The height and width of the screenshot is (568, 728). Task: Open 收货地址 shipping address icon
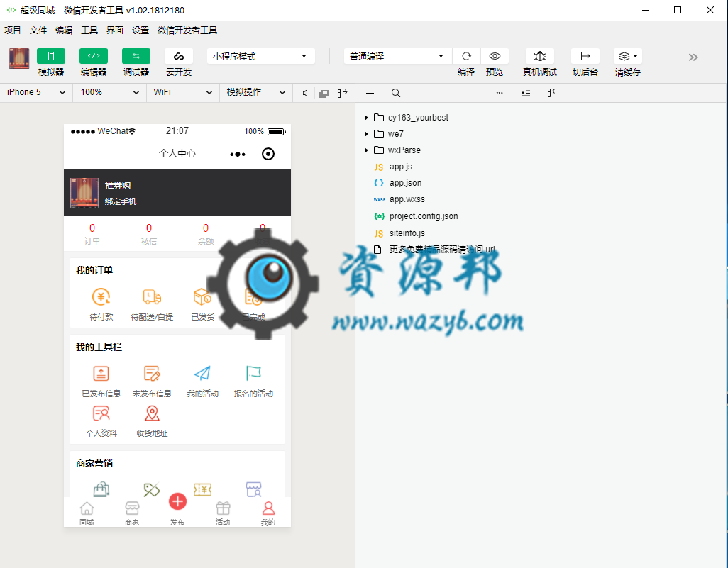pos(152,413)
